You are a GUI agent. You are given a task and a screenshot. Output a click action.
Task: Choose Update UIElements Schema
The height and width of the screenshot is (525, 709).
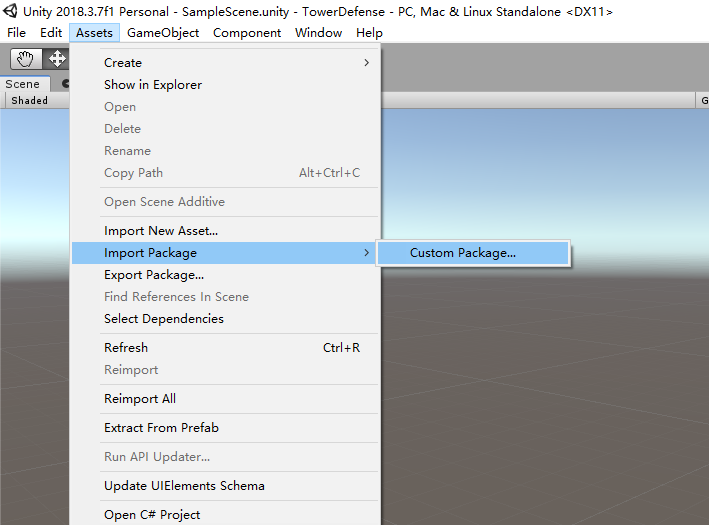coord(225,486)
